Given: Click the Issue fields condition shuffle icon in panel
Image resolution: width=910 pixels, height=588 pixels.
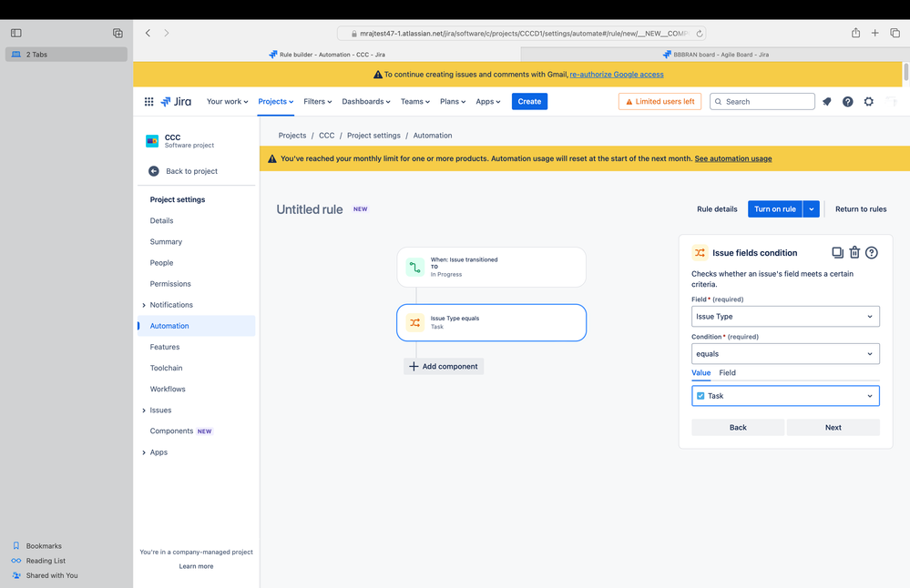Looking at the screenshot, I should [700, 253].
